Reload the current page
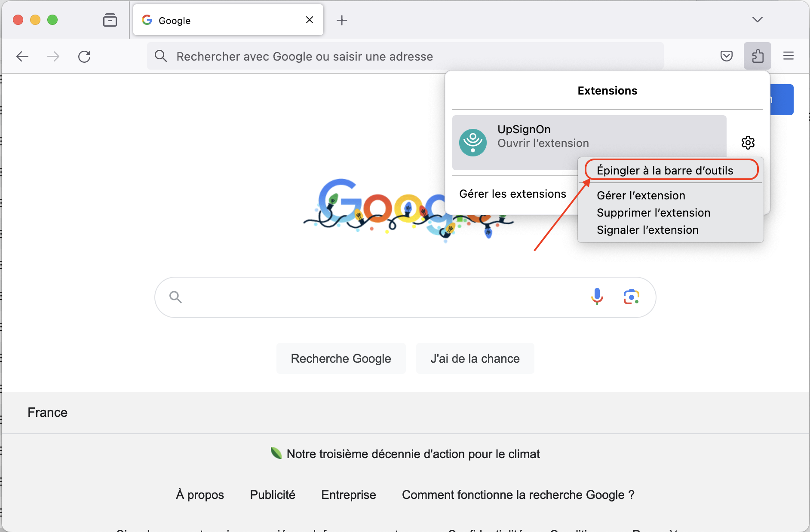Image resolution: width=810 pixels, height=532 pixels. point(84,56)
